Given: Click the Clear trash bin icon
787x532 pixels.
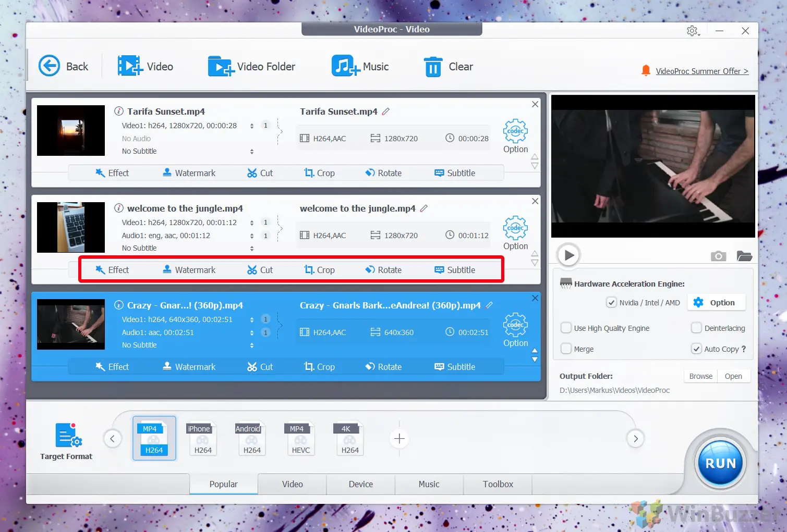Looking at the screenshot, I should click(x=433, y=67).
